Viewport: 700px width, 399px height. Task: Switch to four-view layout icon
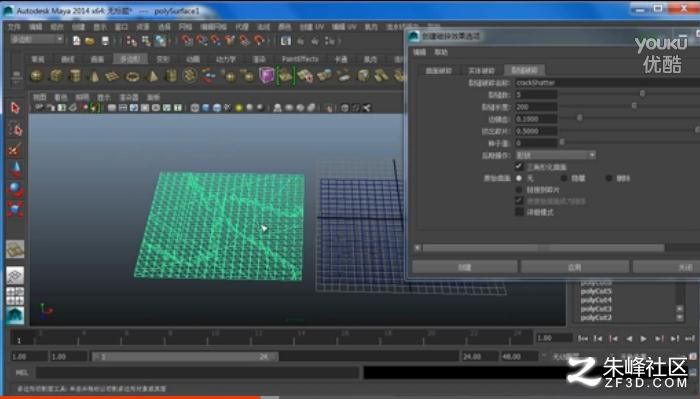[15, 295]
